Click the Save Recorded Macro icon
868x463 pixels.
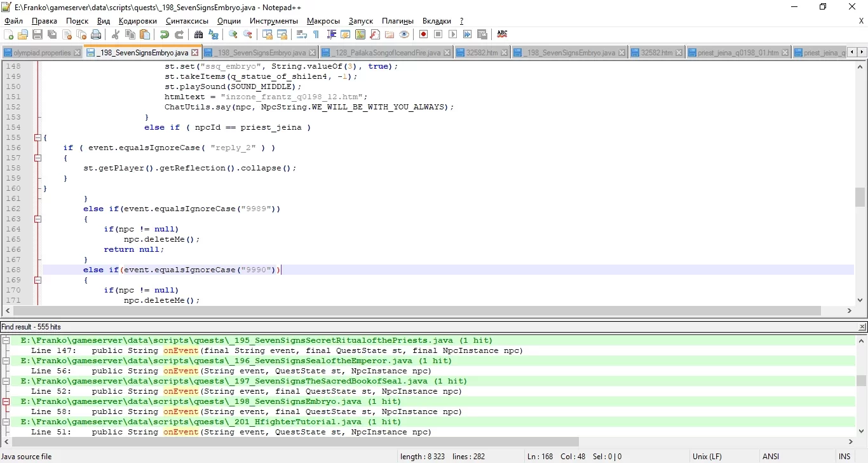[482, 34]
